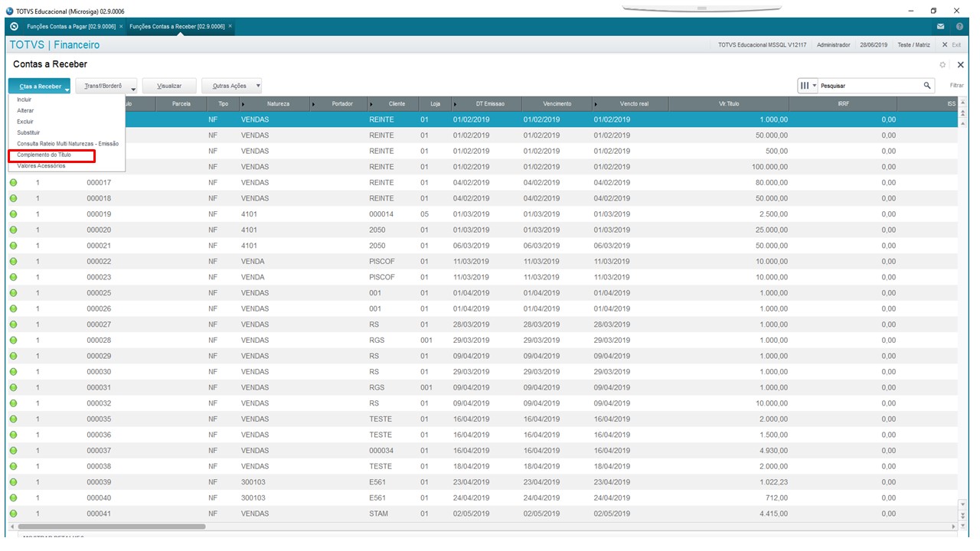Click the green status dot of row 000036
This screenshot has width=980, height=551.
[x=13, y=435]
